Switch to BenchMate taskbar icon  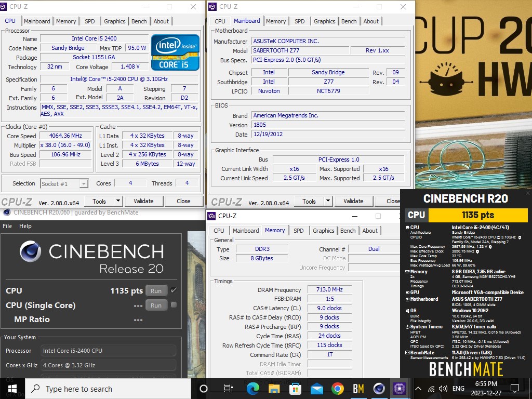[x=358, y=389]
